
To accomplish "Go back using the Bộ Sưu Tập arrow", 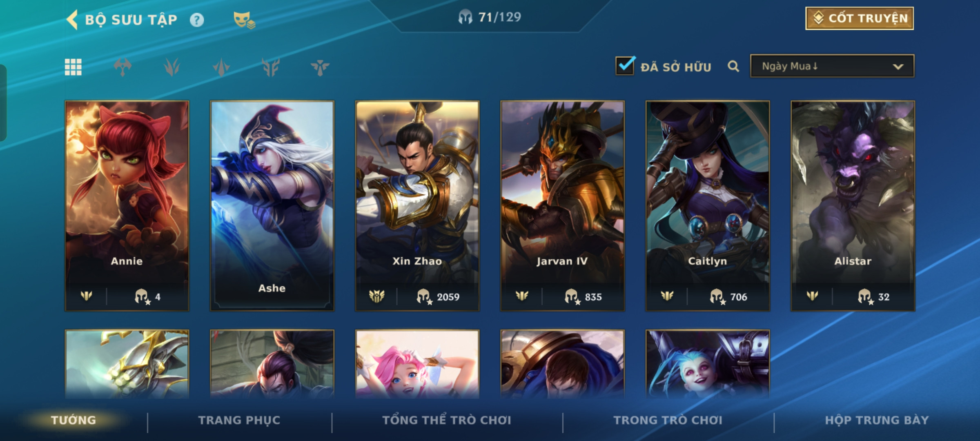I will [x=72, y=20].
